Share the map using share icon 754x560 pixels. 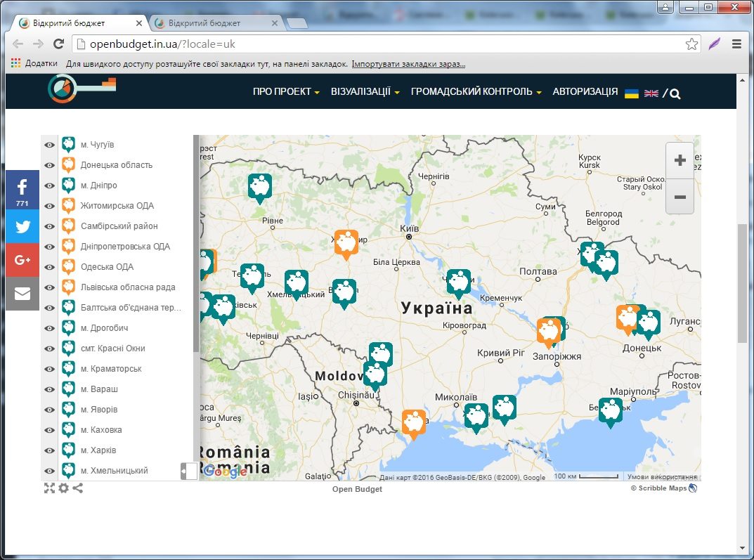pyautogui.click(x=77, y=488)
